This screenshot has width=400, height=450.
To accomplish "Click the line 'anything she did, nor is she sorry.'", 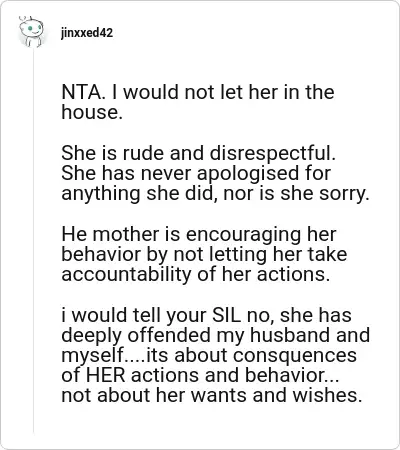I will pyautogui.click(x=215, y=194).
